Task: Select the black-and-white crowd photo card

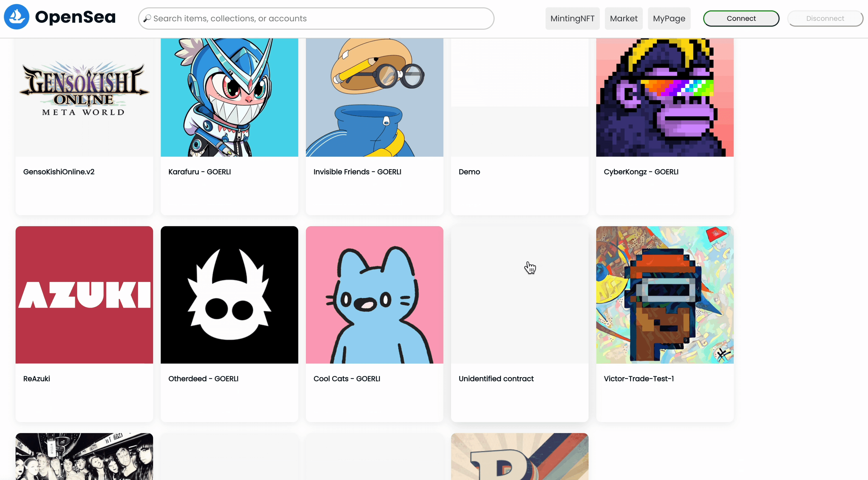Action: point(84,456)
